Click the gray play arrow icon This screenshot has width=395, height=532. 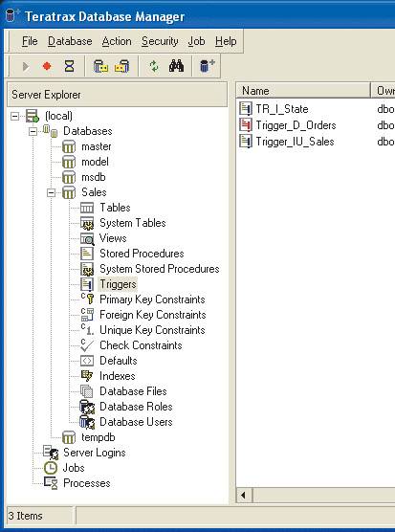[26, 67]
